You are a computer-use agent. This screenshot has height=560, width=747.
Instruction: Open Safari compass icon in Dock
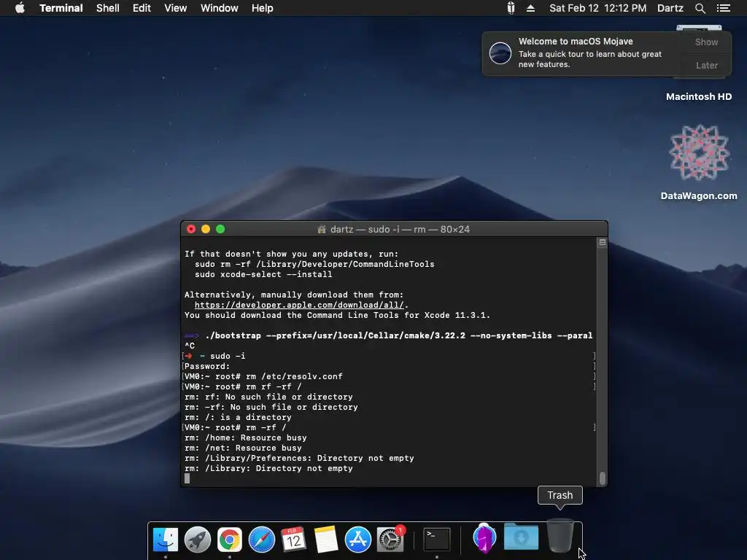coord(262,540)
